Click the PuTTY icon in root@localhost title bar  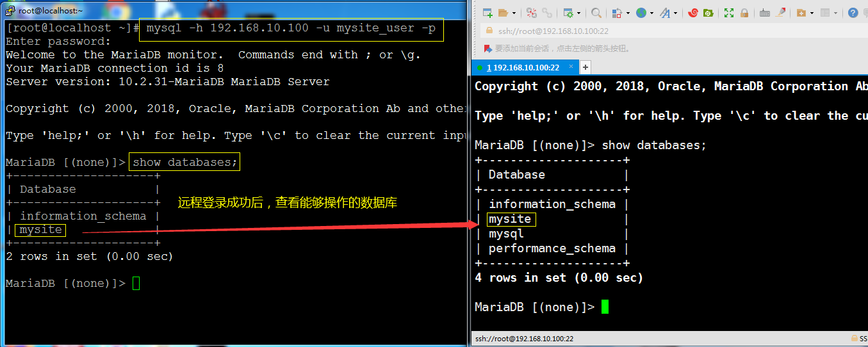point(10,10)
